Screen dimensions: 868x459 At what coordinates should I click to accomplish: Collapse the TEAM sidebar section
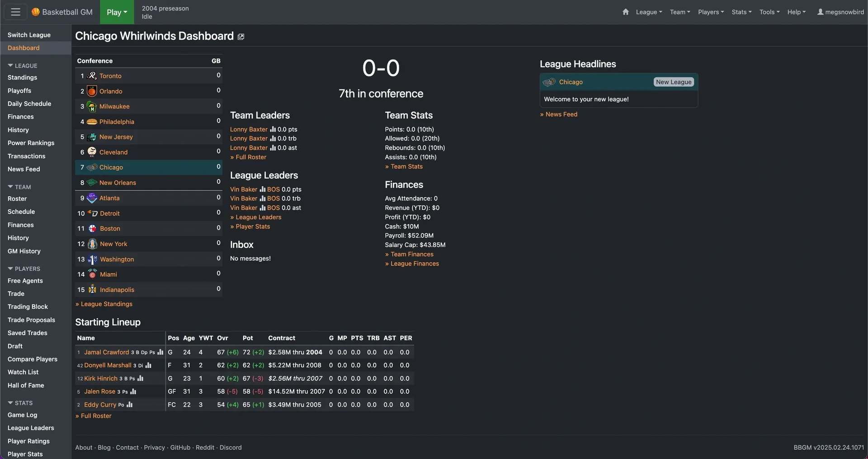coord(10,187)
